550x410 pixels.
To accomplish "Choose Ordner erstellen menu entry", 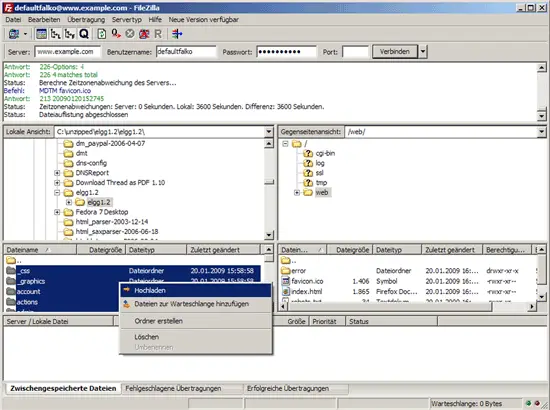I will 196,321.
